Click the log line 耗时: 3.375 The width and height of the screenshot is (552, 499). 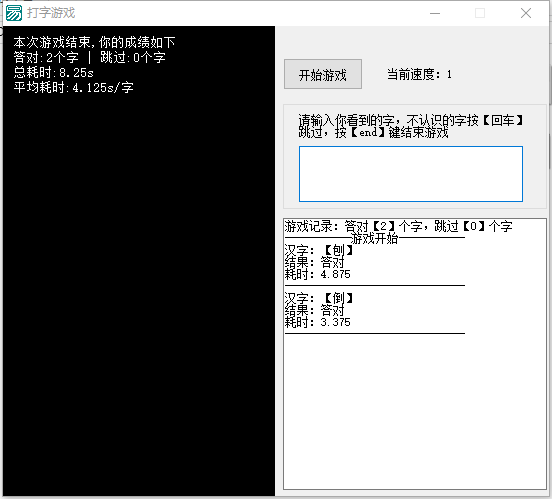[x=318, y=322]
